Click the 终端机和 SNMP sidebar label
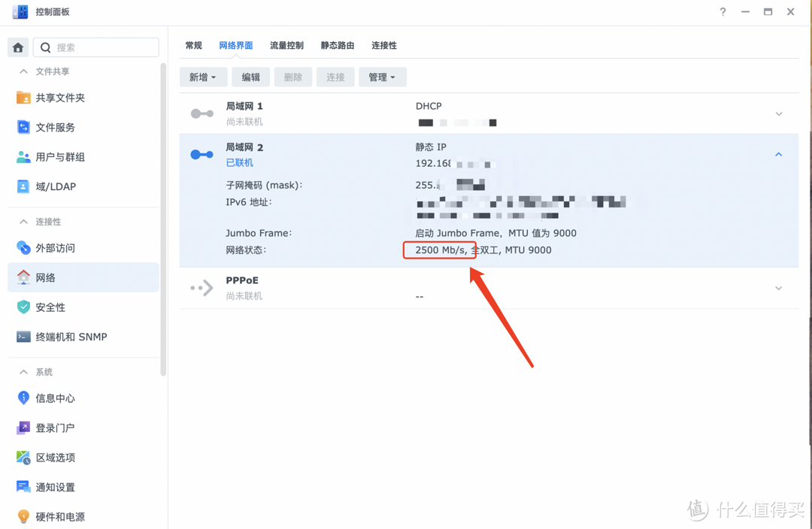Image resolution: width=812 pixels, height=529 pixels. [x=71, y=337]
